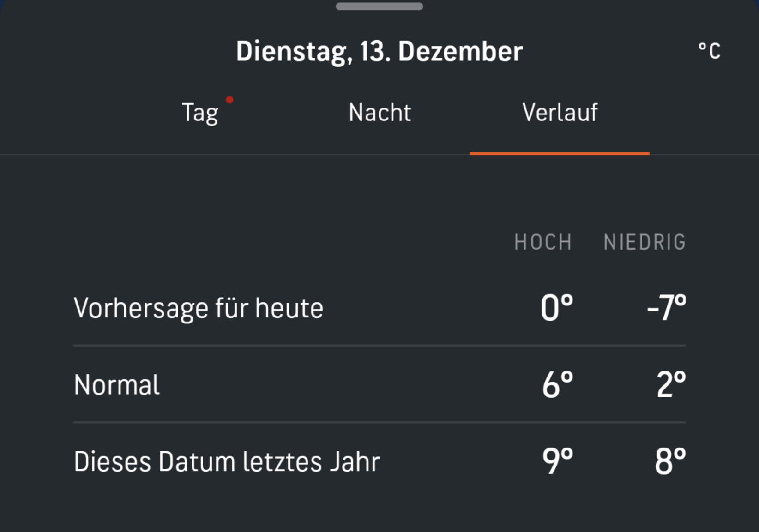The height and width of the screenshot is (532, 759).
Task: Click the NIEDRIG column header
Action: tap(645, 242)
